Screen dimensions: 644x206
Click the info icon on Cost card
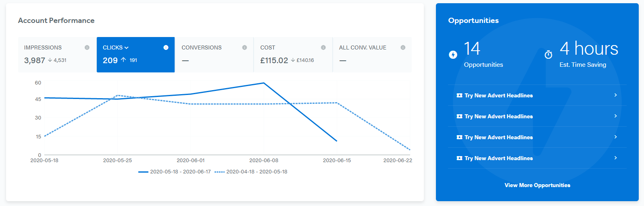tap(323, 47)
